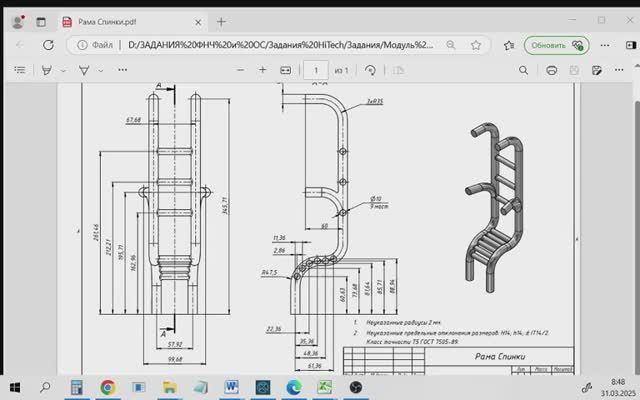Open the tab actions menu icon
640x400 pixels.
41,22
